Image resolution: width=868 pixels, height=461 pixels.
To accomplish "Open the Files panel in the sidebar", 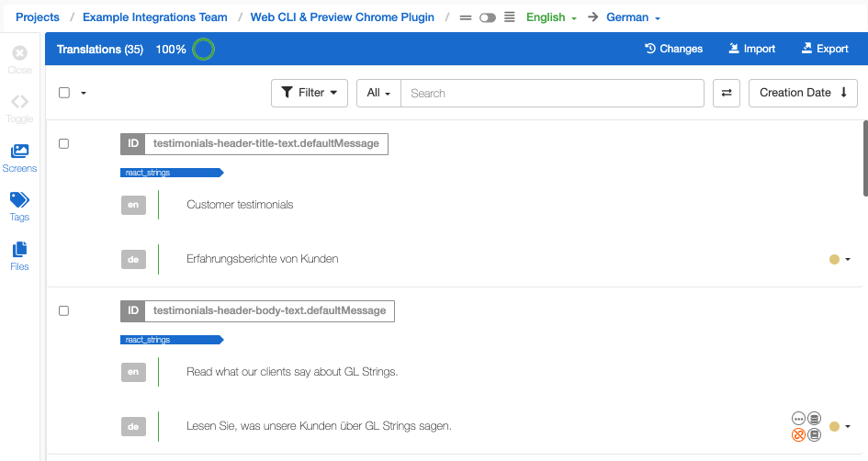I will point(19,256).
